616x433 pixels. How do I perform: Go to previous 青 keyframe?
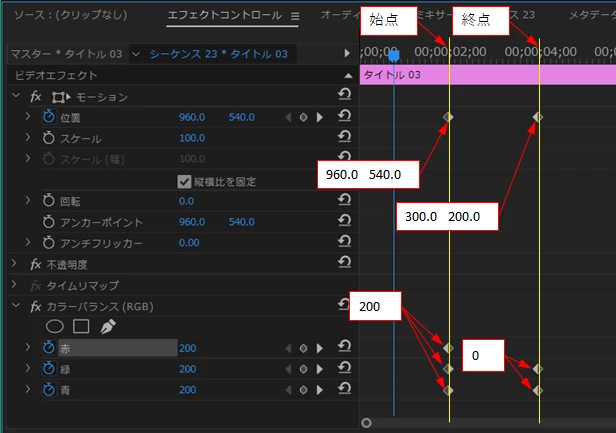click(x=288, y=390)
